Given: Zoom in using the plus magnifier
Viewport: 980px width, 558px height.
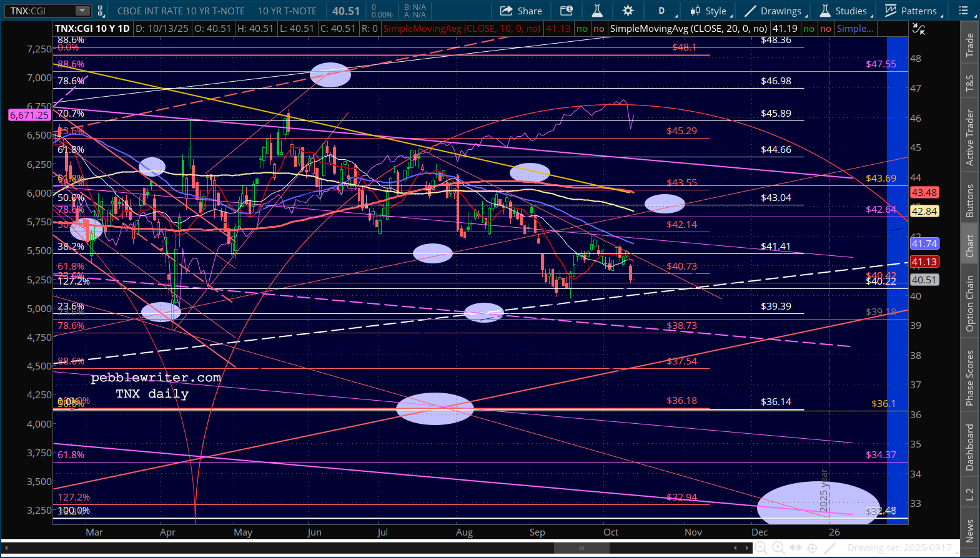Looking at the screenshot, I should tap(778, 548).
